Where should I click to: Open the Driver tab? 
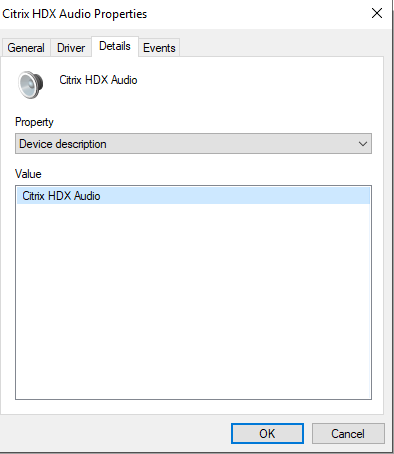pyautogui.click(x=71, y=48)
